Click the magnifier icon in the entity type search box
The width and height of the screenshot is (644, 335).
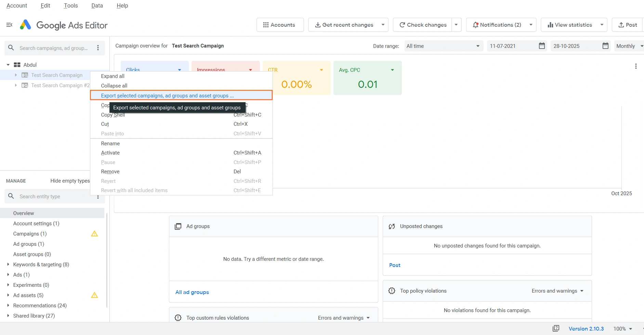point(11,196)
